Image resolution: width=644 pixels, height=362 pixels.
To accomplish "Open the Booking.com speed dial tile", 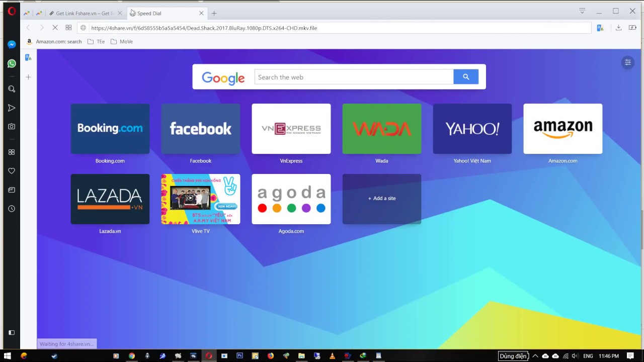I will tap(110, 129).
